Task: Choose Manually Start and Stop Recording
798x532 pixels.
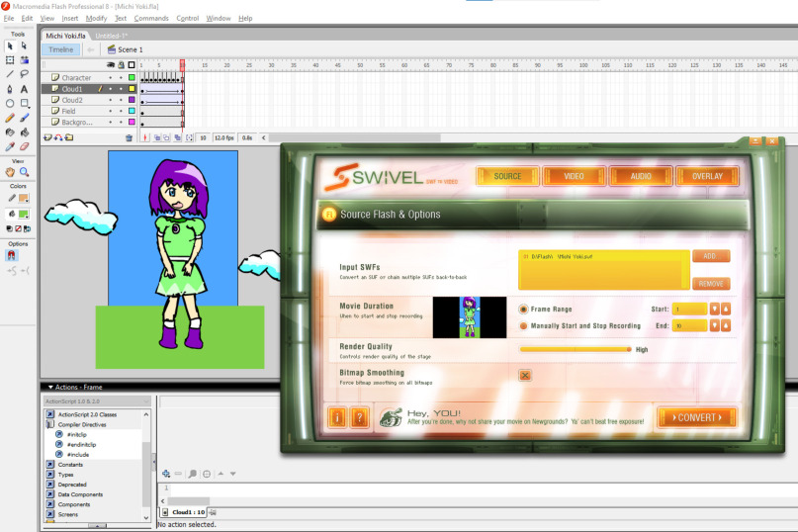Action: [x=524, y=325]
